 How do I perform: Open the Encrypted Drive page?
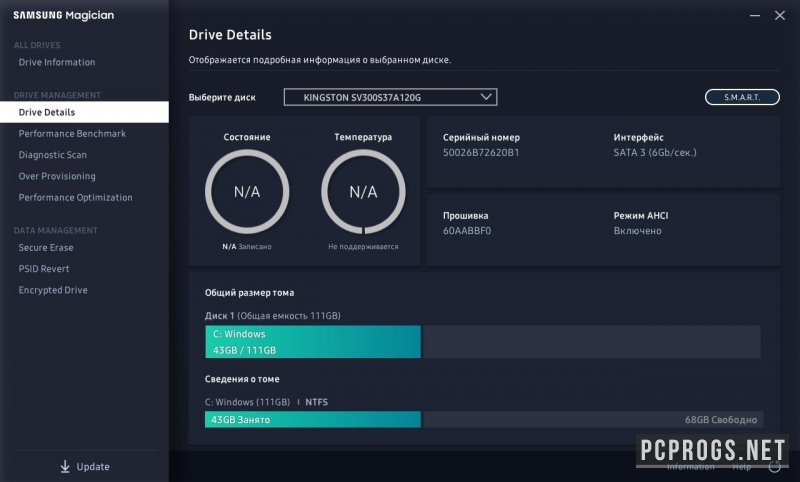coord(53,290)
